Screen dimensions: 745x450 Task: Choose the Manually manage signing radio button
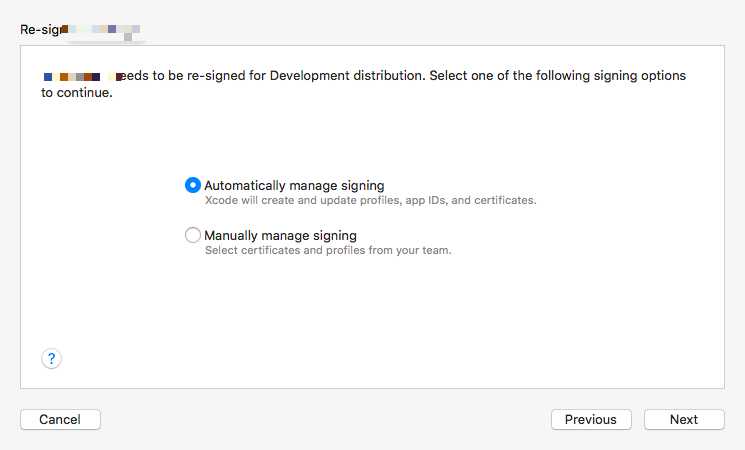tap(192, 235)
